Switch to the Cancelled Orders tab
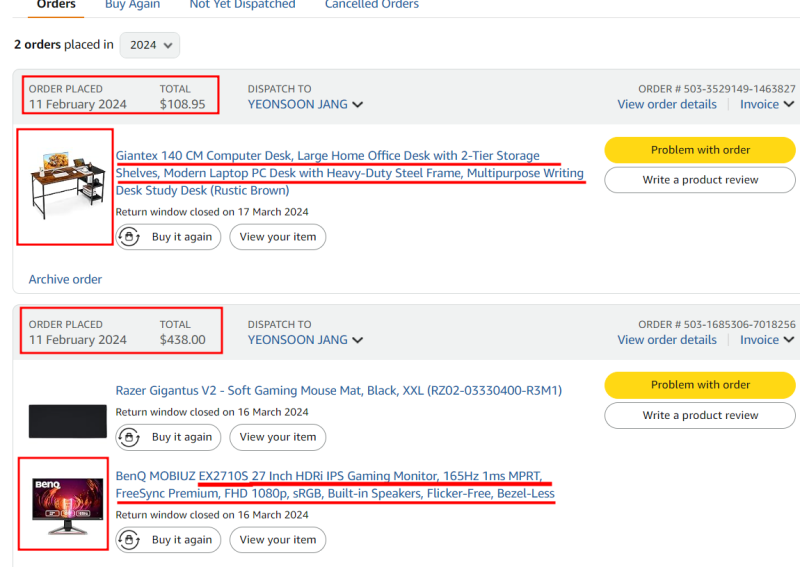 click(372, 5)
